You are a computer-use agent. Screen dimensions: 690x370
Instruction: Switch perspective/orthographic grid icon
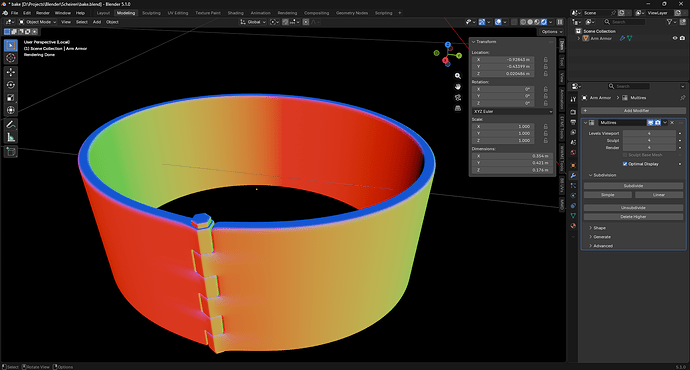tap(458, 108)
